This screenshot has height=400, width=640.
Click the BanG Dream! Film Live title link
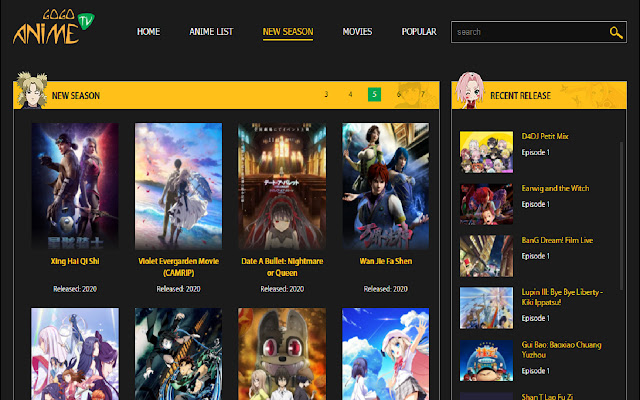557,240
